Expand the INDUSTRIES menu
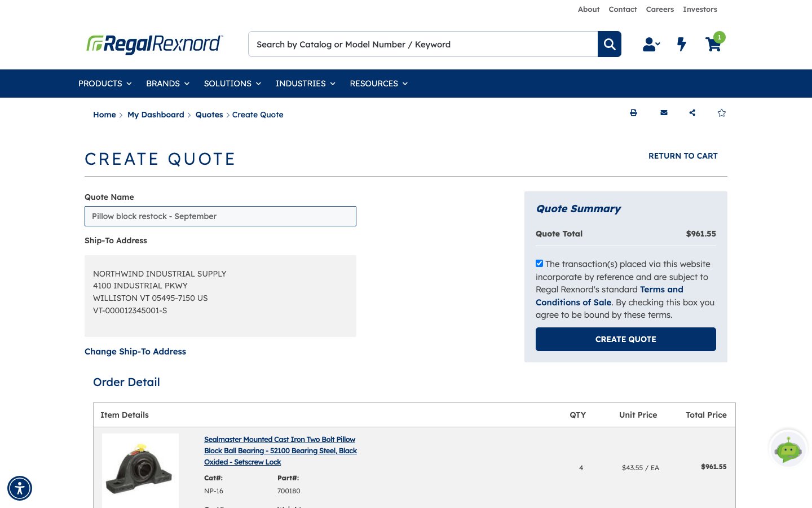This screenshot has height=508, width=812. [305, 84]
